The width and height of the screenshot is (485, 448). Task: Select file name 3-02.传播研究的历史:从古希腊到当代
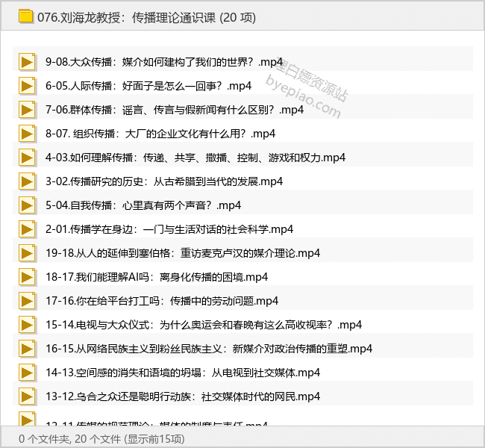point(164,181)
